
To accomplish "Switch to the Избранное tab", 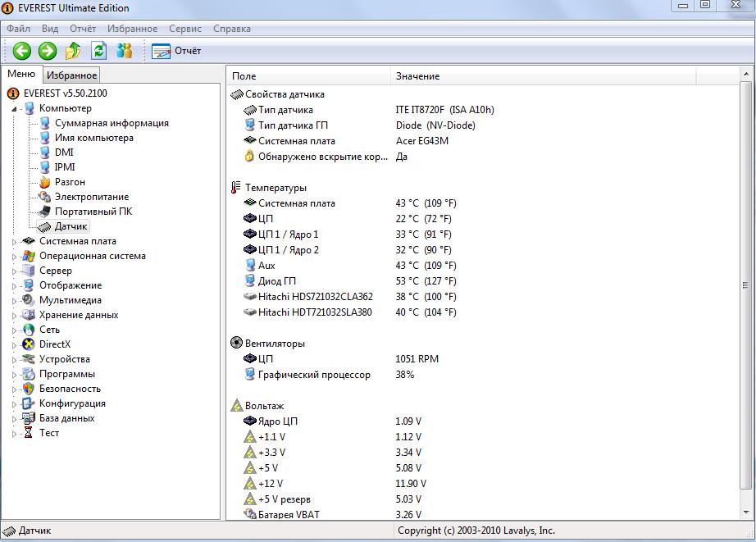I will [71, 75].
